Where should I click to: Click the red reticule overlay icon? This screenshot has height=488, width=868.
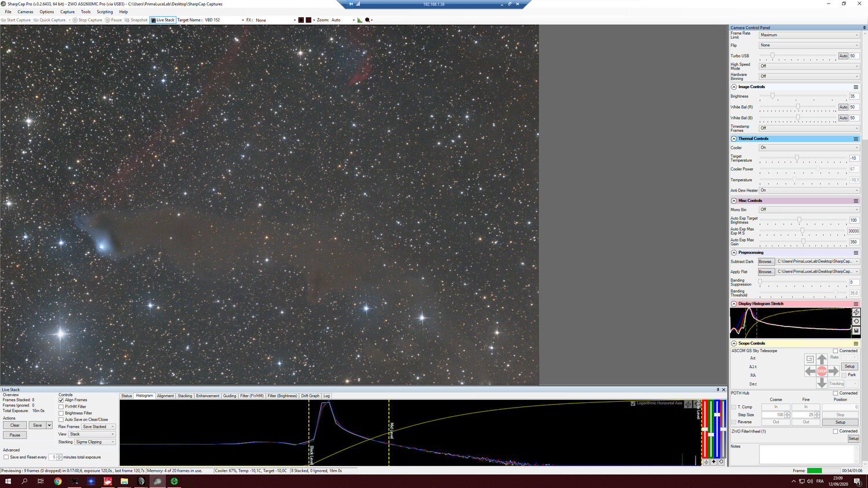[301, 20]
